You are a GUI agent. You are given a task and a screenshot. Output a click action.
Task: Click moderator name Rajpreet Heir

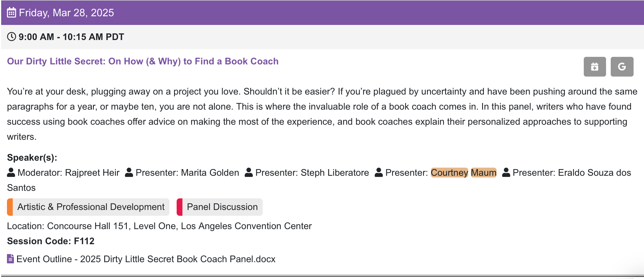point(92,173)
